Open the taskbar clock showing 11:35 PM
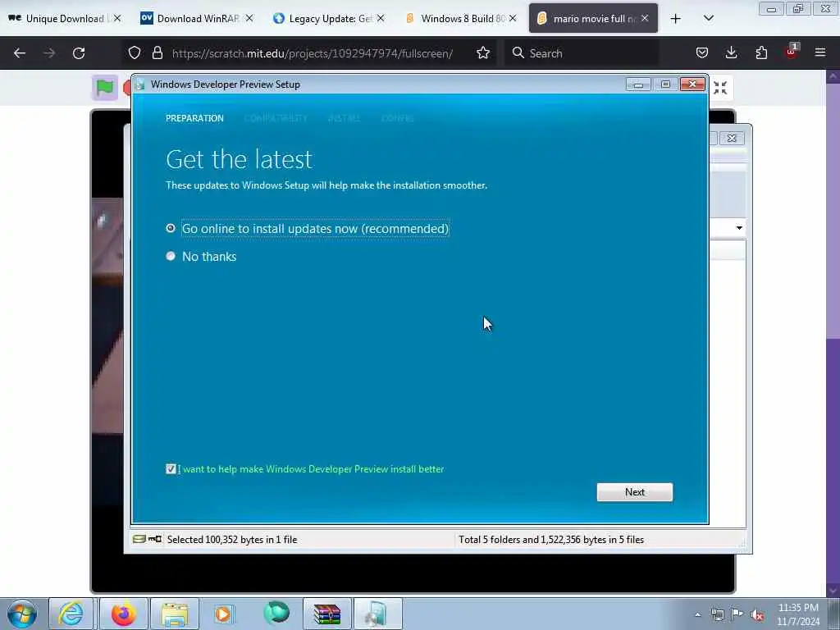 [797, 614]
